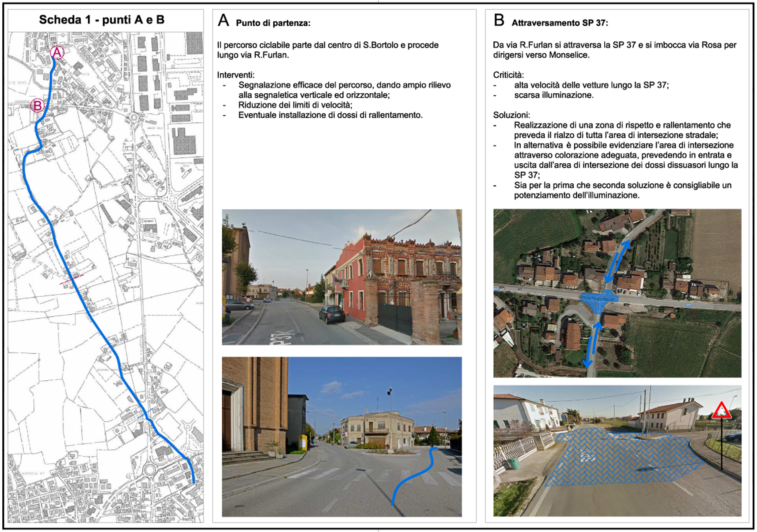
Task: Click the large letter B section label
Action: point(499,20)
